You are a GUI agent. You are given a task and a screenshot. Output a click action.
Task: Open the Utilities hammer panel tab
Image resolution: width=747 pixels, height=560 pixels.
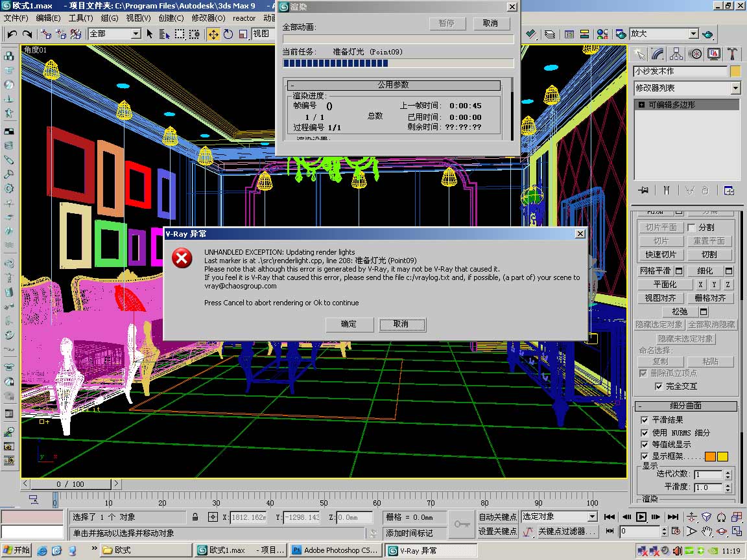732,54
